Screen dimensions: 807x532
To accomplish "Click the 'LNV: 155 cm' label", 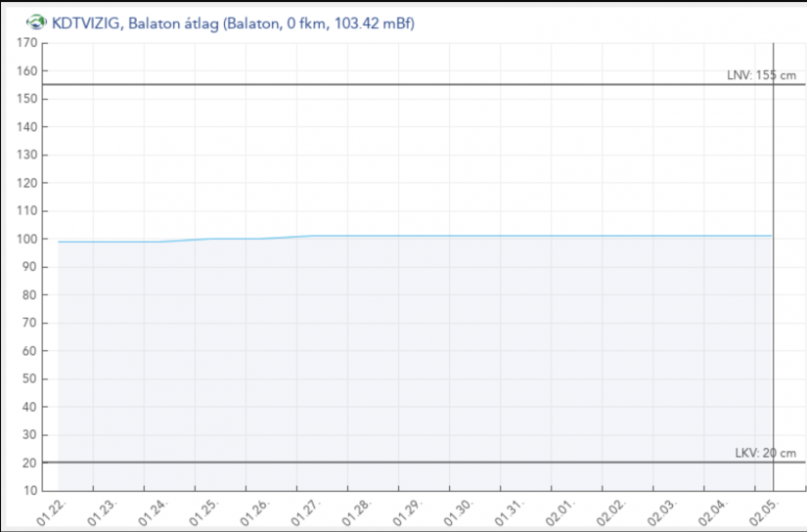I will click(761, 75).
